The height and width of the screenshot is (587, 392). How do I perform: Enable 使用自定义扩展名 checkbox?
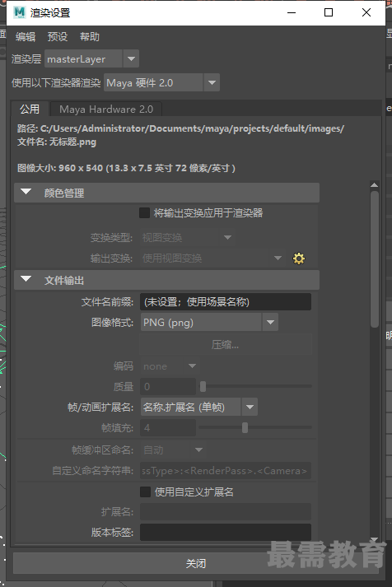pos(145,491)
